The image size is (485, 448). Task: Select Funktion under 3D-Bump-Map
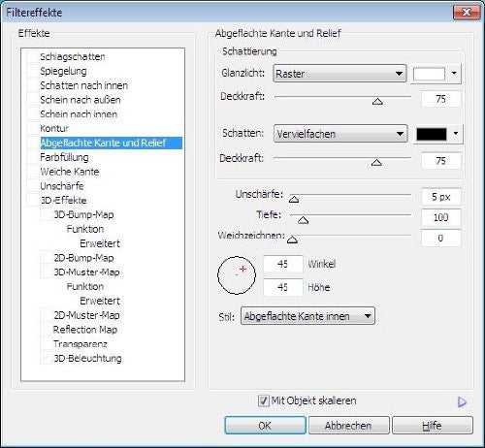85,229
